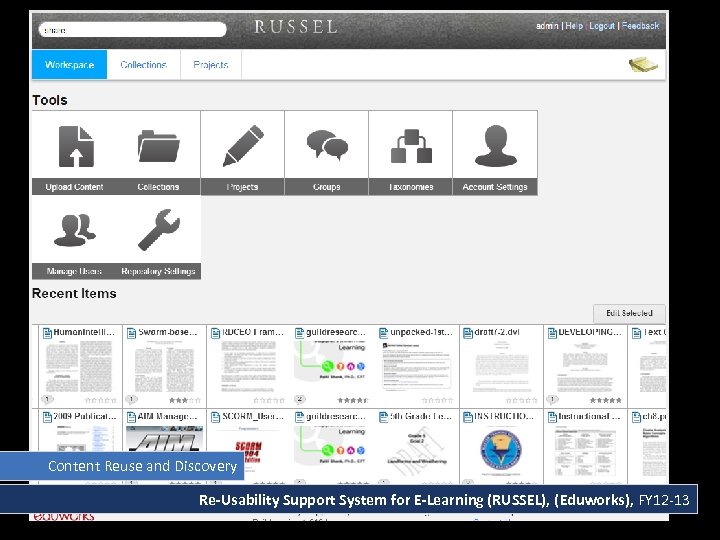This screenshot has width=720, height=540.
Task: Rate the DEVELOPING… item using its stars
Action: click(x=606, y=400)
